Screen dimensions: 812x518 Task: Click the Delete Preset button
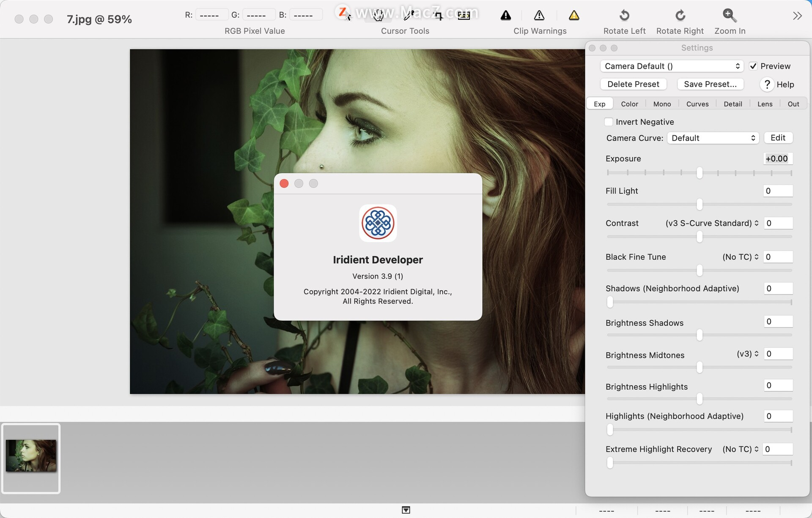coord(633,83)
